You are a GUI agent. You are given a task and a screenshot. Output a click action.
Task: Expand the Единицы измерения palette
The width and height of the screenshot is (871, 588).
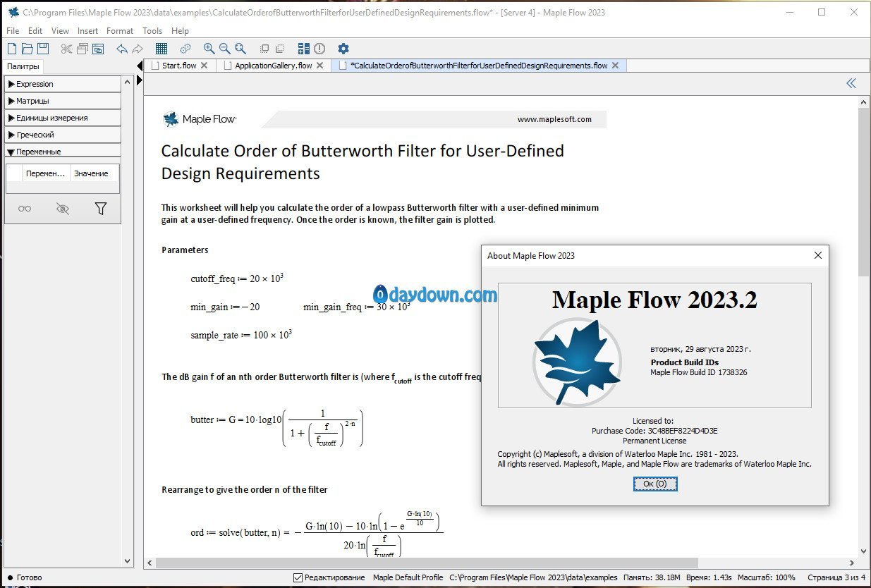(63, 118)
